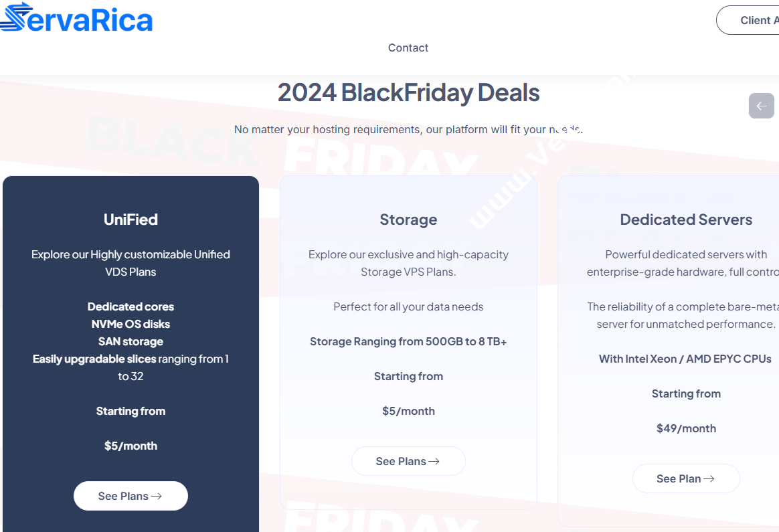Open the Contact menu link
The width and height of the screenshot is (779, 532).
click(x=408, y=48)
